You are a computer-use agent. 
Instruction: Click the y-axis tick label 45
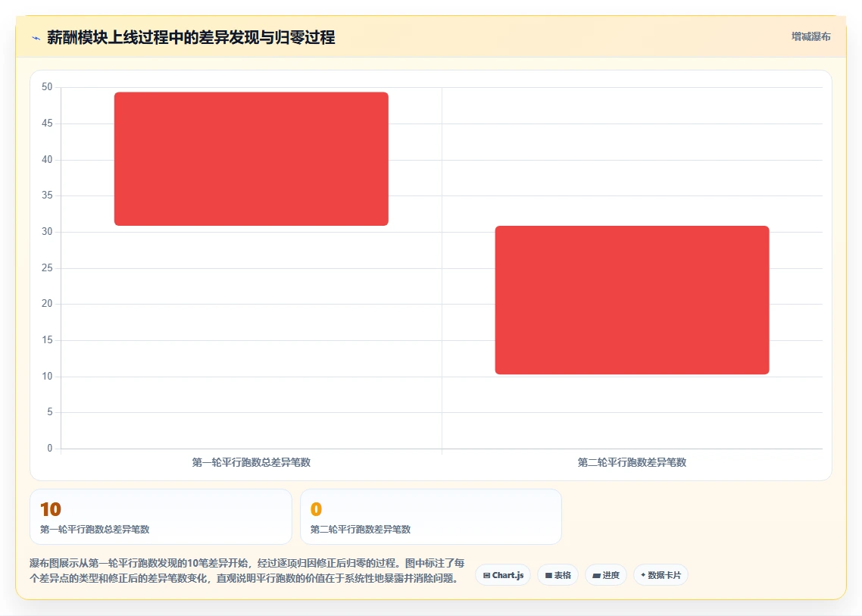click(47, 124)
